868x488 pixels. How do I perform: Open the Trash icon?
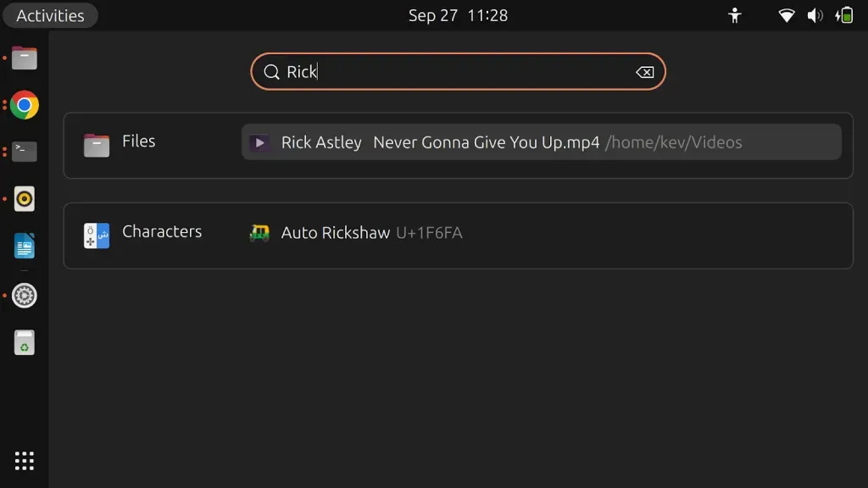[x=25, y=343]
